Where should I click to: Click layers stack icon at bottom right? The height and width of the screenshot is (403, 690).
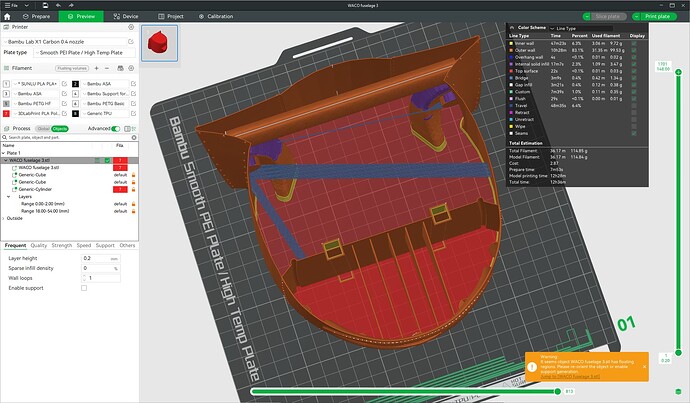click(678, 391)
